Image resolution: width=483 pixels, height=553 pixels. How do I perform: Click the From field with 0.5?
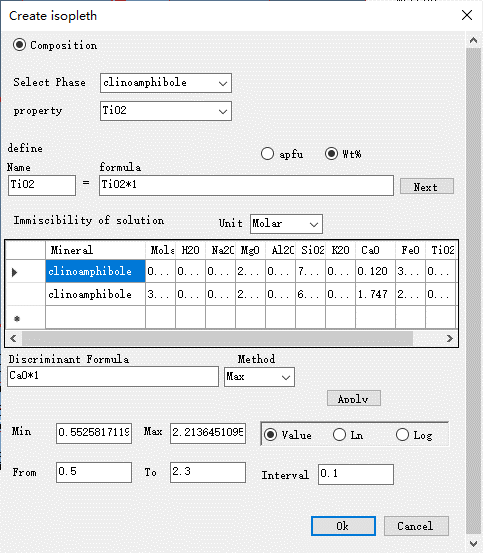(94, 472)
